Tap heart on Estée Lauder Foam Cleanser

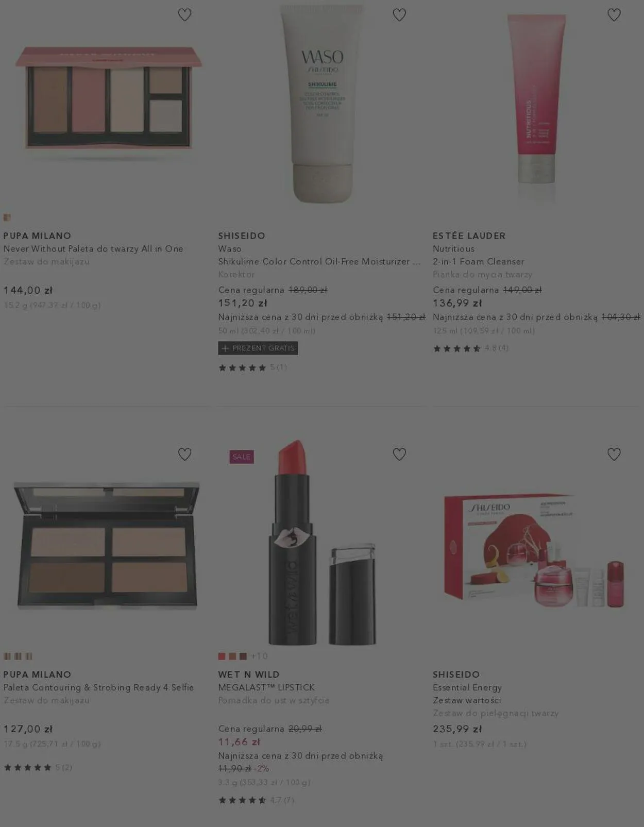coord(614,15)
